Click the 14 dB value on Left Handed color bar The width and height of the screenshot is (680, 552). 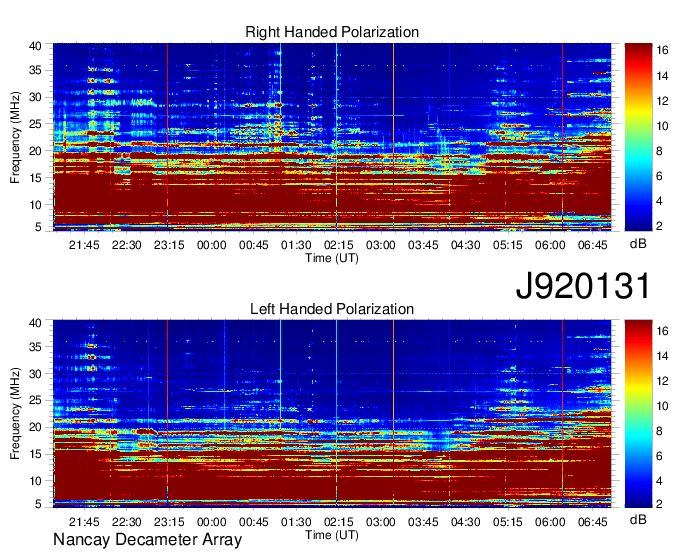click(662, 356)
